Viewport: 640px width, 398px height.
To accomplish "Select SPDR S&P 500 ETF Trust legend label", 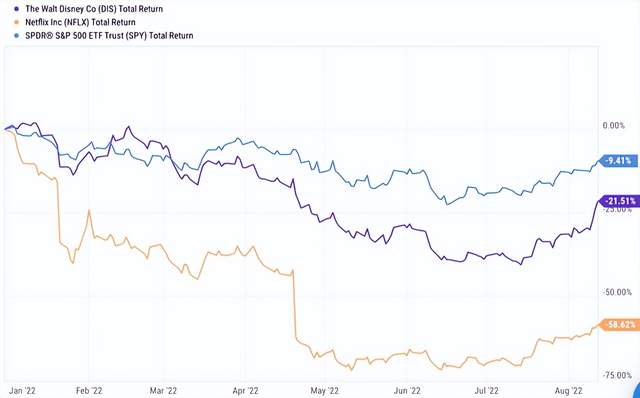I will click(109, 36).
